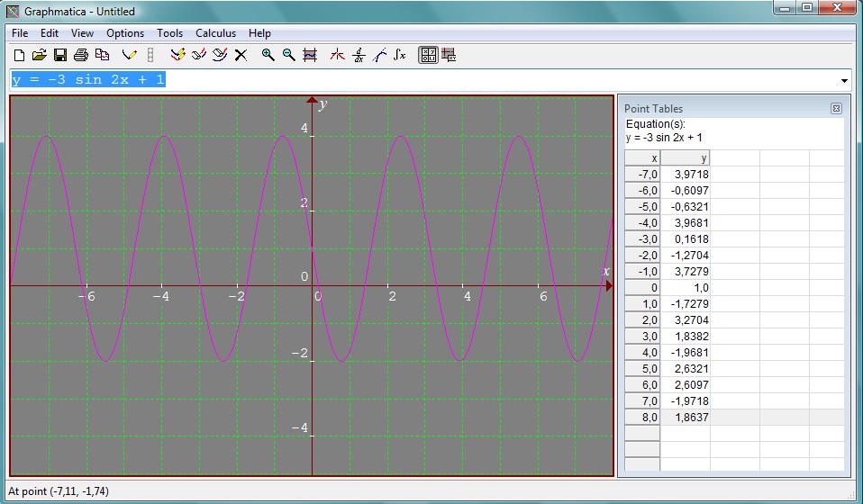
Task: Click the Copy graph icon
Action: coord(102,55)
